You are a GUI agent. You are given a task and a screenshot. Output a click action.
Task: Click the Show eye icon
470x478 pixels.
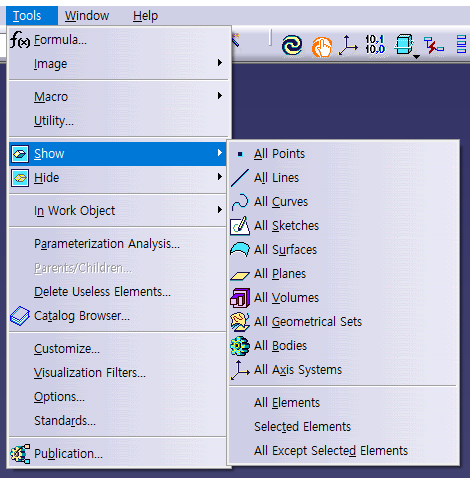click(20, 154)
